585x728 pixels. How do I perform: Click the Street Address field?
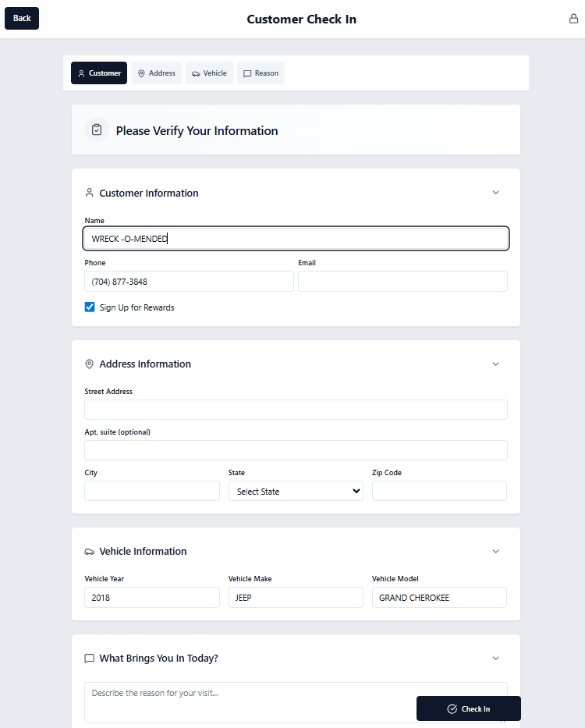pyautogui.click(x=296, y=410)
